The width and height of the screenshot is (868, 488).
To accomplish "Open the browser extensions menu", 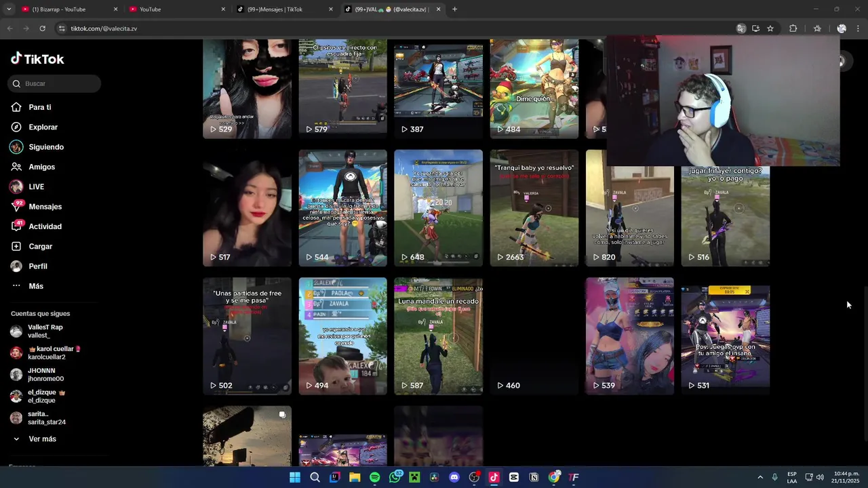I will [x=793, y=28].
